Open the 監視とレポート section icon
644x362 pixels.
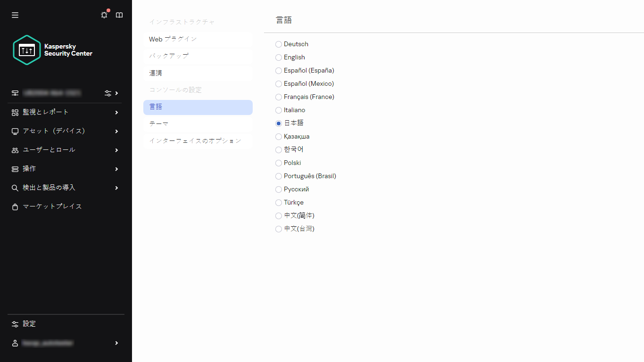pos(15,112)
